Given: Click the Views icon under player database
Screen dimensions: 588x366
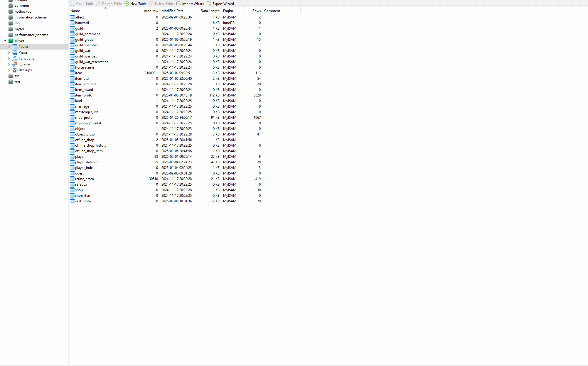Looking at the screenshot, I should (x=15, y=52).
